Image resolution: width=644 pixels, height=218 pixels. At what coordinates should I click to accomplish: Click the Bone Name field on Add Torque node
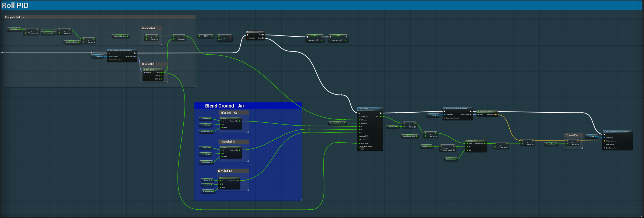click(x=616, y=148)
